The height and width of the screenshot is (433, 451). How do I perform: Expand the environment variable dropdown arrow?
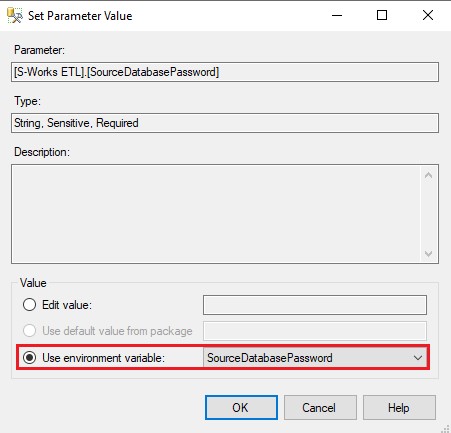[418, 358]
